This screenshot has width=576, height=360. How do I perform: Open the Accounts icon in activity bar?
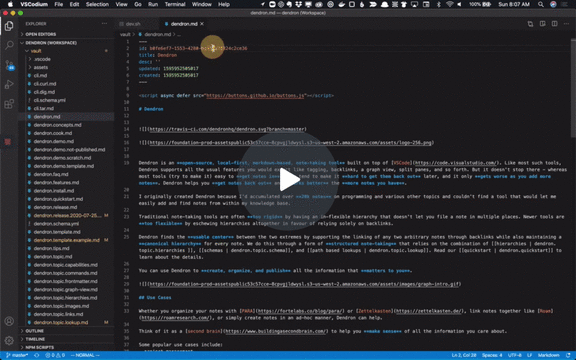[x=9, y=321]
